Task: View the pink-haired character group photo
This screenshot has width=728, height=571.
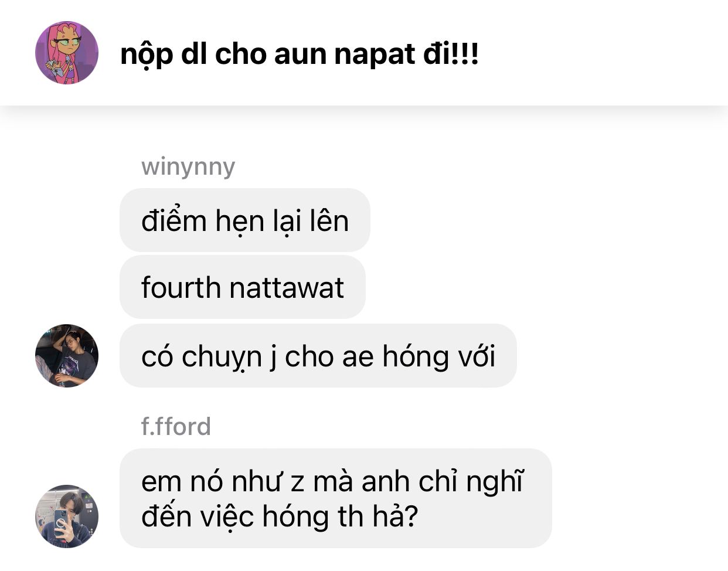Action: click(67, 53)
